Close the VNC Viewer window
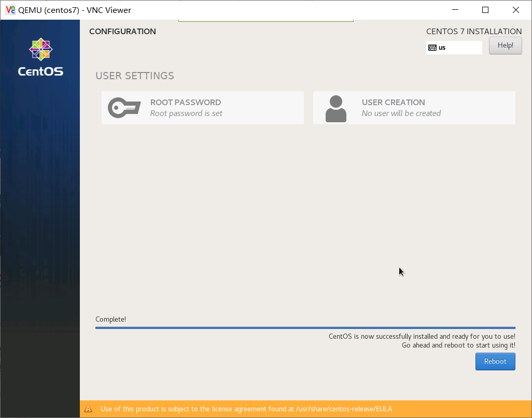This screenshot has height=418, width=532. [x=516, y=10]
